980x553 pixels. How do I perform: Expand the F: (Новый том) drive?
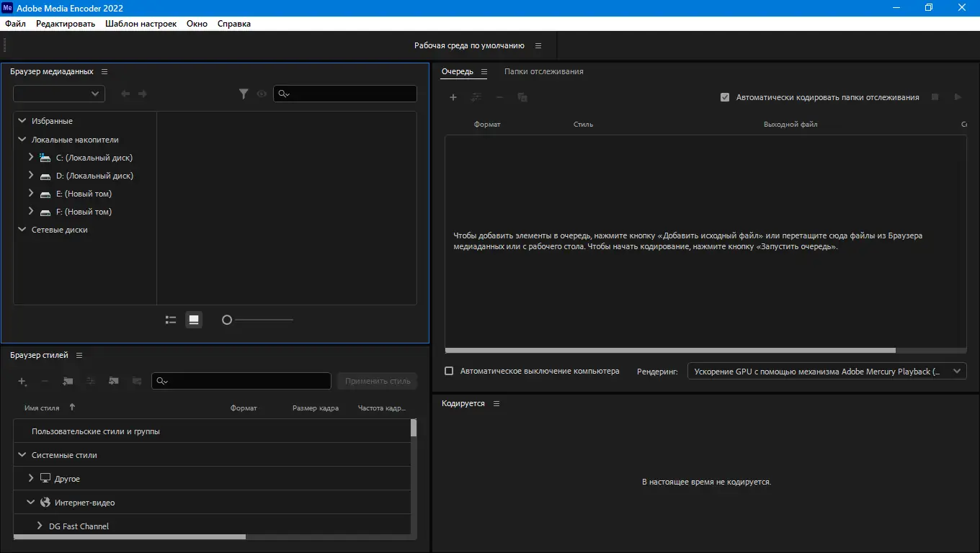[x=31, y=211]
